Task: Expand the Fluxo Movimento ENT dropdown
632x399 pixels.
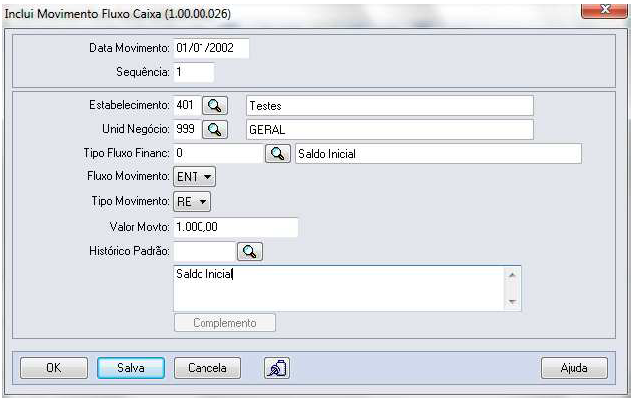Action: pos(194,177)
